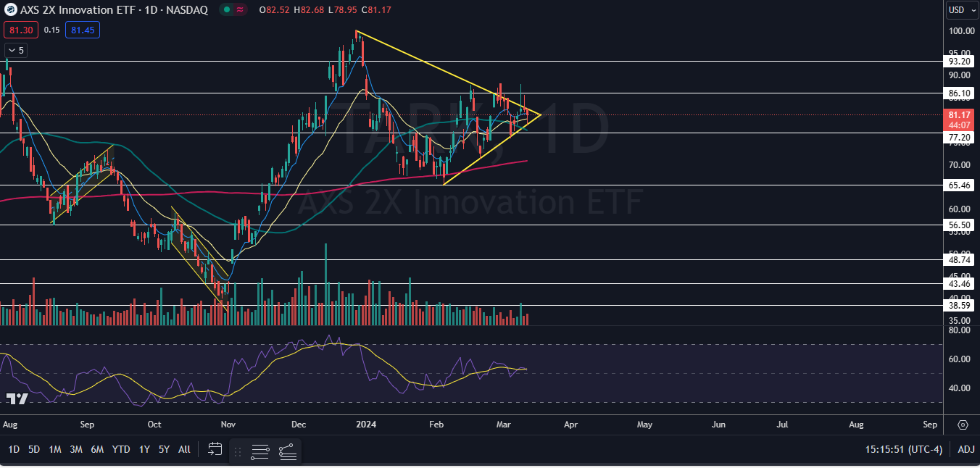Click the Apr label on the time axis
The height and width of the screenshot is (468, 980).
570,425
